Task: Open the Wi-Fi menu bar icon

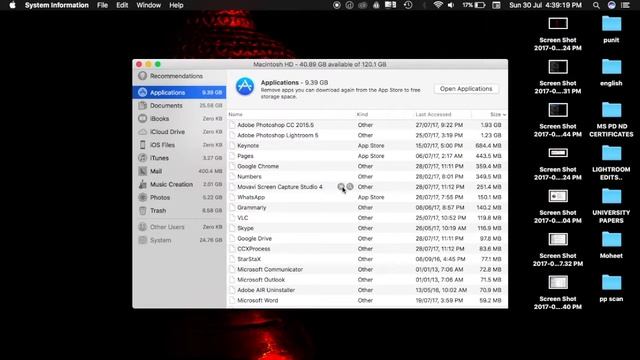Action: click(438, 5)
